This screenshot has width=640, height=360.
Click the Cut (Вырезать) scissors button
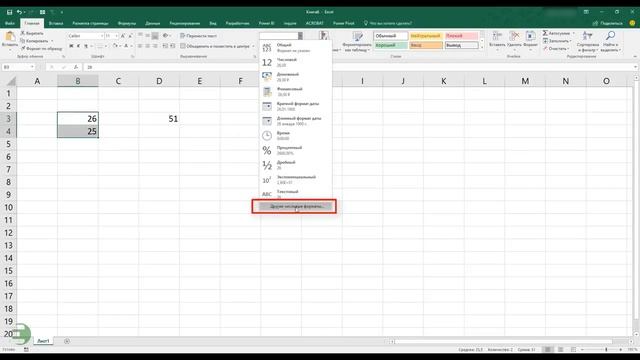pyautogui.click(x=32, y=33)
